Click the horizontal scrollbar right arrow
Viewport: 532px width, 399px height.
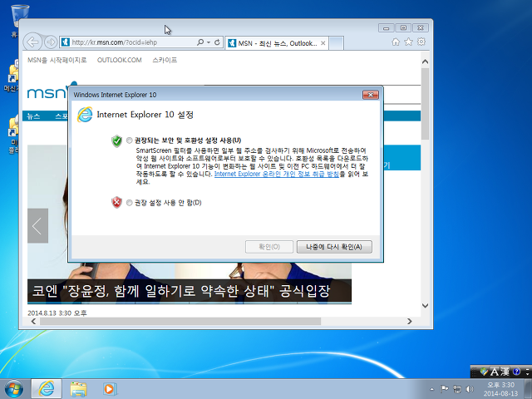point(410,322)
